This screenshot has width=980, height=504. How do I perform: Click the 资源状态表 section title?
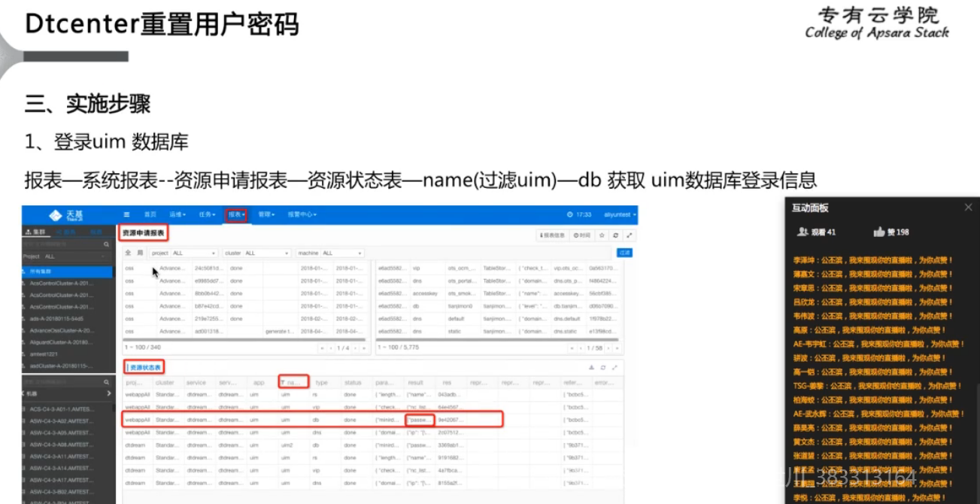click(144, 367)
